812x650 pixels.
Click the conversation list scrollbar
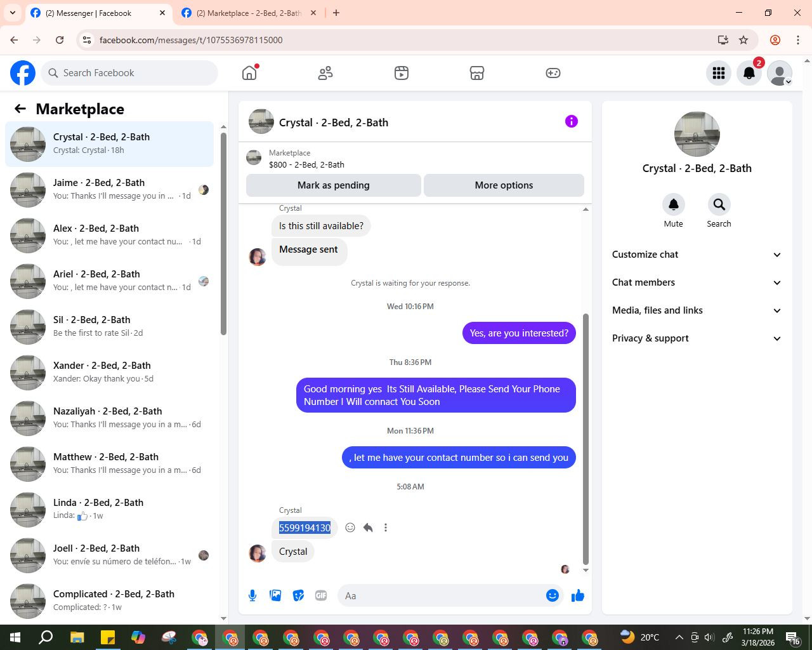[x=223, y=234]
